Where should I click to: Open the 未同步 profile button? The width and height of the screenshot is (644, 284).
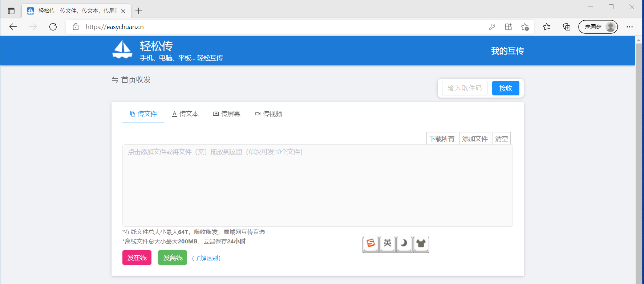pyautogui.click(x=598, y=27)
